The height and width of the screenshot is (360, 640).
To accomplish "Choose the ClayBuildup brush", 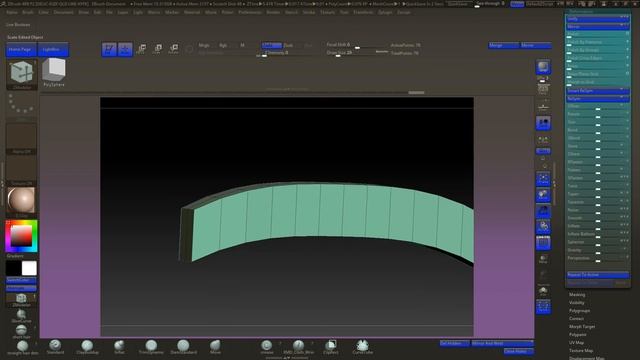I will pos(87,347).
